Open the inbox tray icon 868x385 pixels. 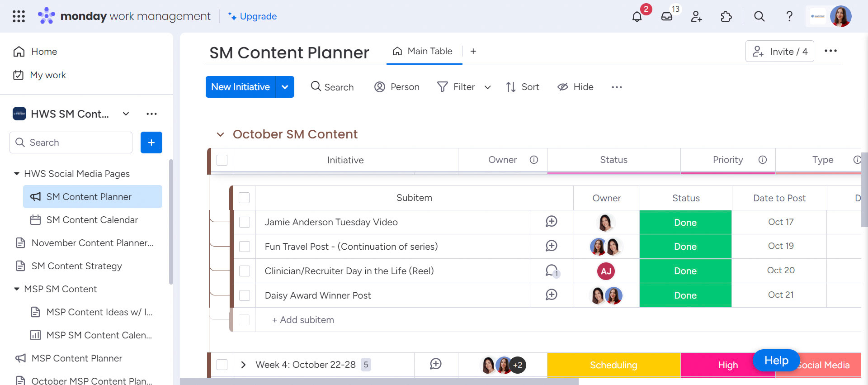pyautogui.click(x=667, y=17)
